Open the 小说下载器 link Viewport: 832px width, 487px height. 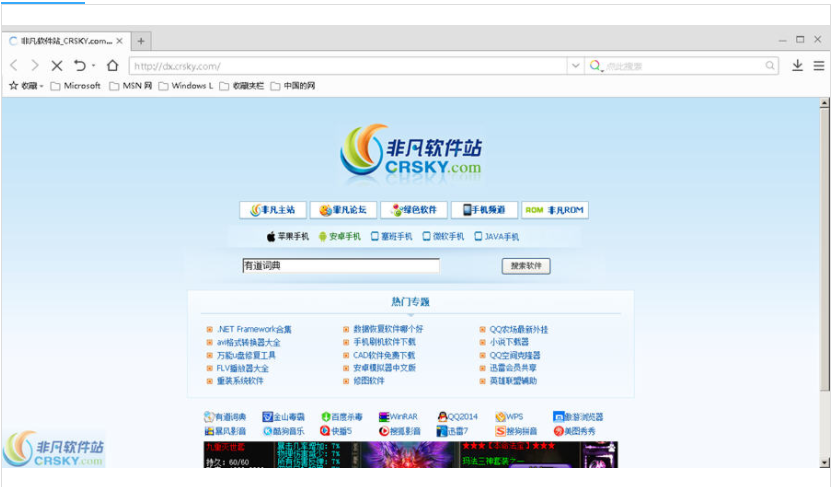(509, 342)
